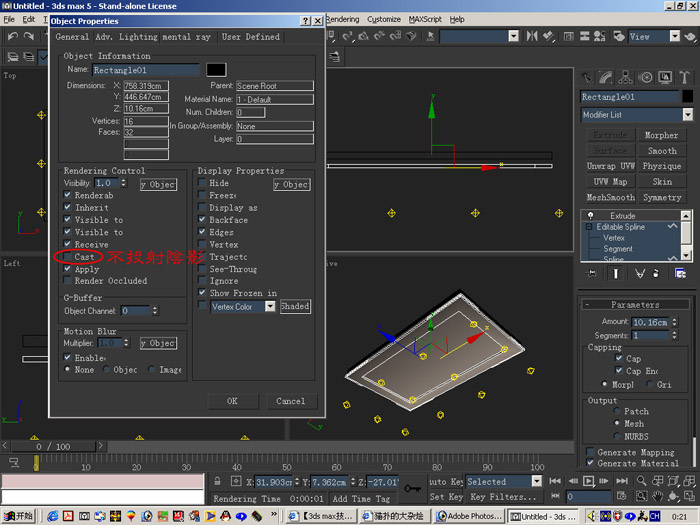Select the Mirror tool icon

[532, 36]
